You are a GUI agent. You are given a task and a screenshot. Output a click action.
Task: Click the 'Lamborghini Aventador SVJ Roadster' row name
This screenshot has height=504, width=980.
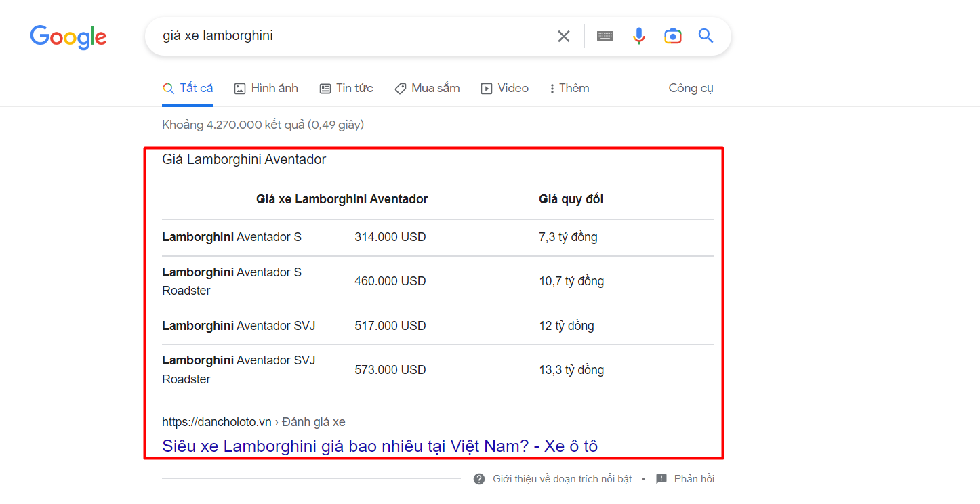click(x=239, y=370)
